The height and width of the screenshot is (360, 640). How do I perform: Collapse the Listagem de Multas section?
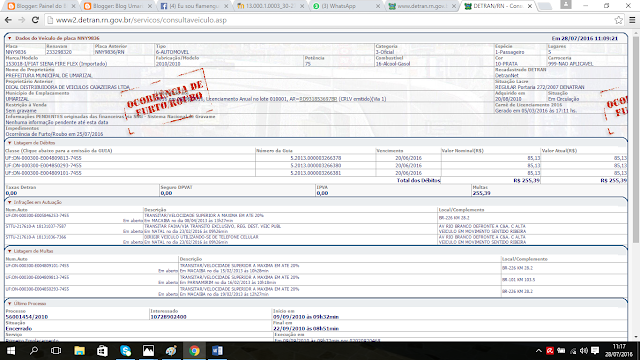point(9,251)
